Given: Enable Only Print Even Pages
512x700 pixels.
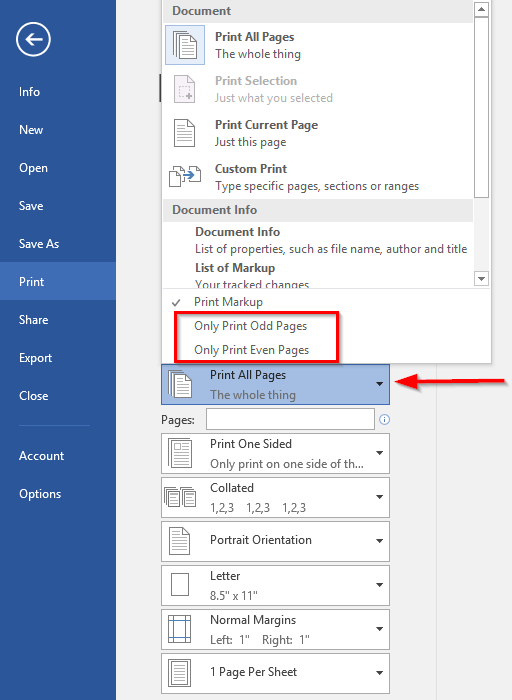Looking at the screenshot, I should click(251, 350).
